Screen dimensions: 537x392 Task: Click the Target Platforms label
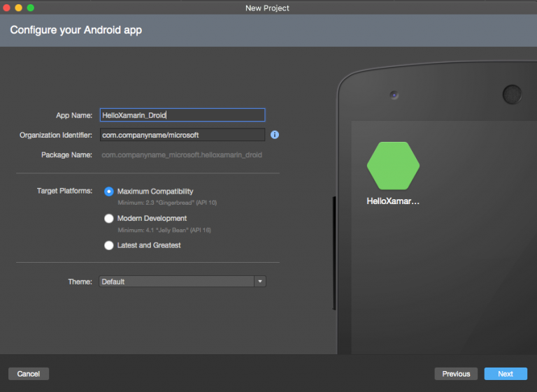pos(64,191)
